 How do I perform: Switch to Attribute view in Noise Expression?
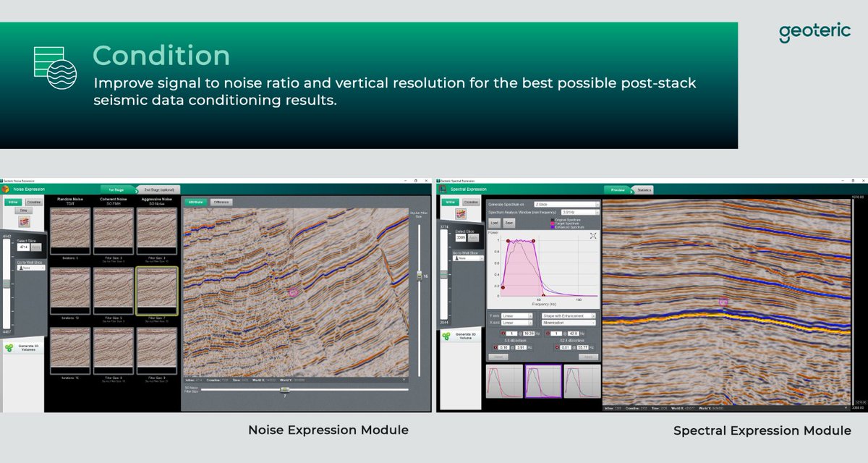click(x=195, y=202)
